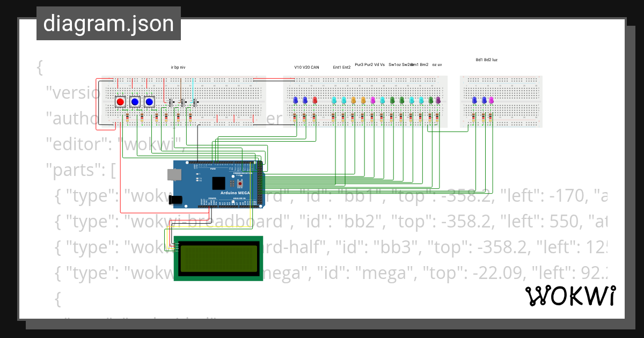Image resolution: width=644 pixels, height=338 pixels.
Task: Toggle the leftmost slide switch
Action: pyautogui.click(x=171, y=102)
